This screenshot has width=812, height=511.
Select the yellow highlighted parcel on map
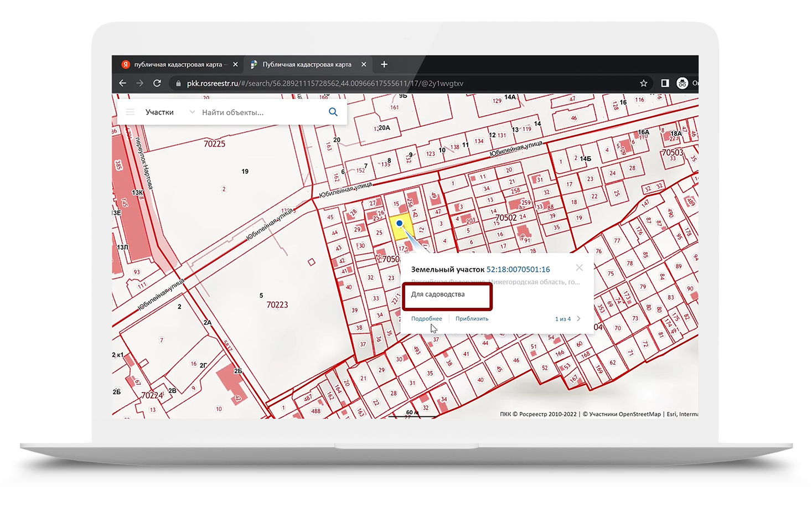pos(402,228)
